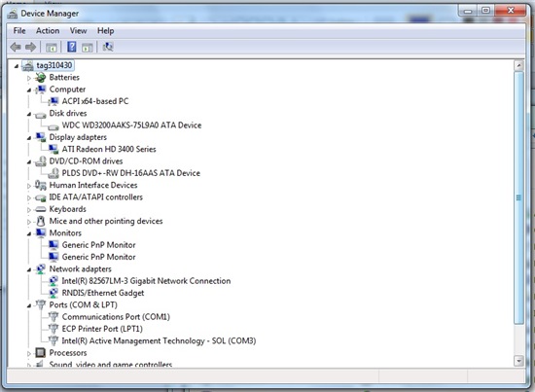This screenshot has width=535, height=392.
Task: Select the tag310430 computer name
Action: 54,65
